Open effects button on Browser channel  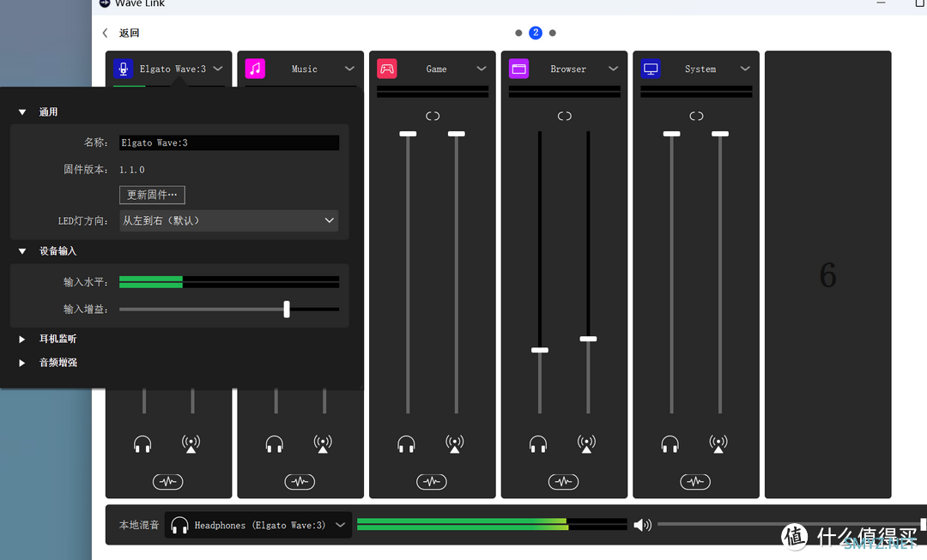click(563, 482)
